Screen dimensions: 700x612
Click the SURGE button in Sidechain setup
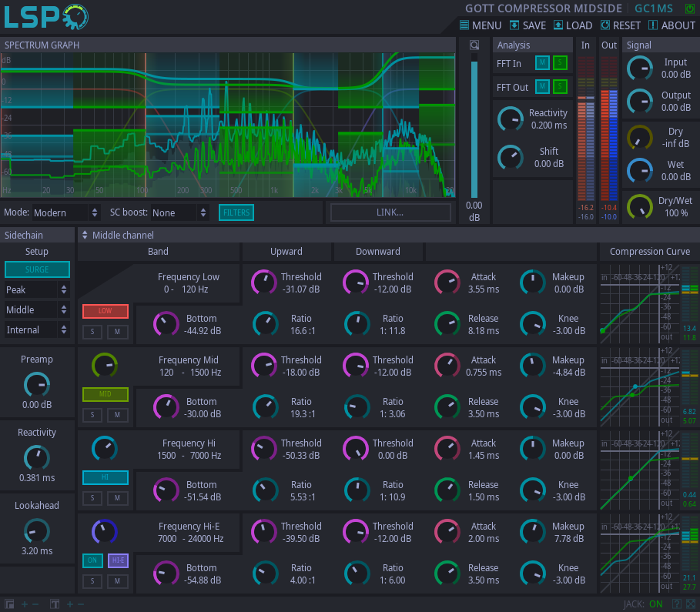[x=37, y=269]
